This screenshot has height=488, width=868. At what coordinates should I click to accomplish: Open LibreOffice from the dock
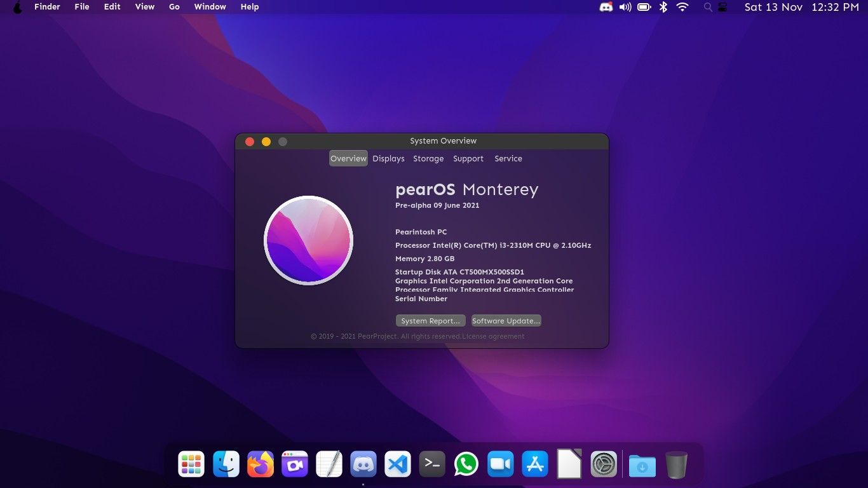pos(569,464)
